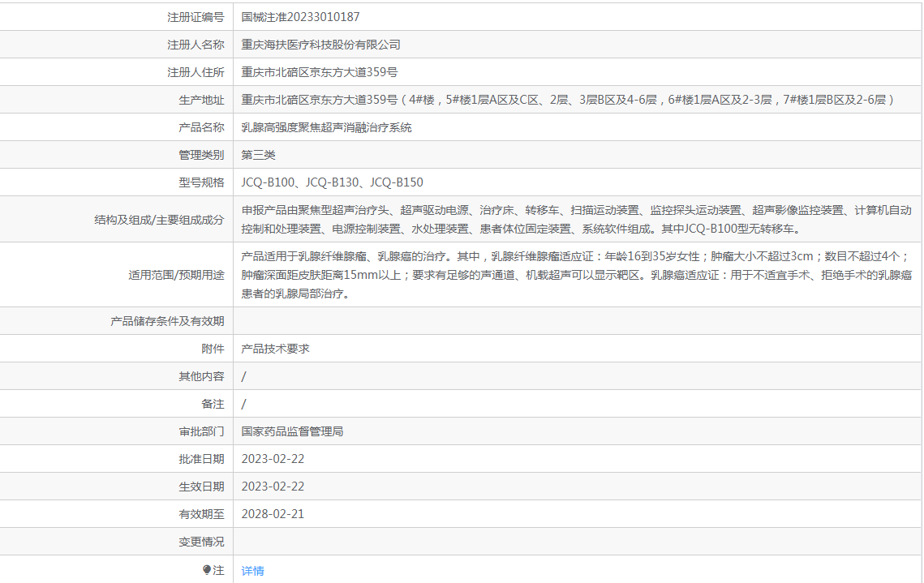Select management class 第三类
924x583 pixels.
click(258, 155)
